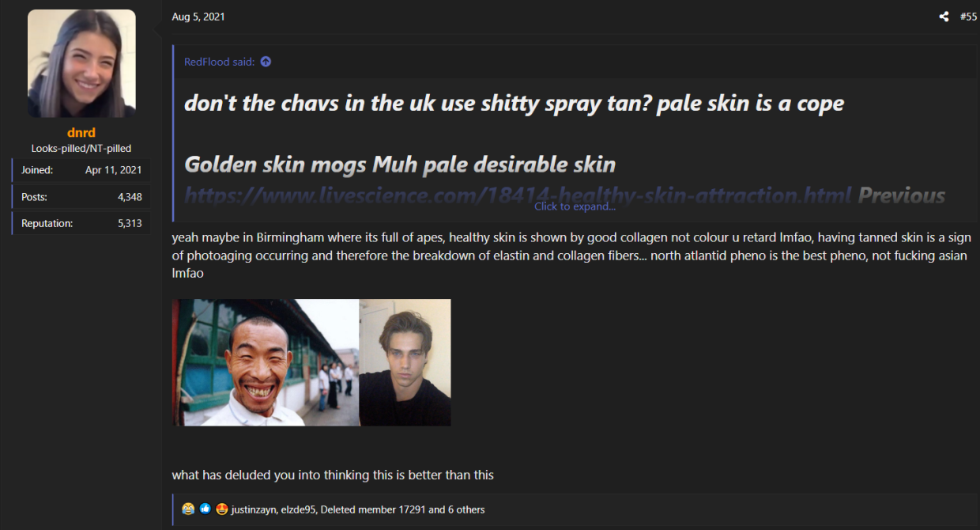Viewport: 980px width, 530px height.
Task: Visit elzde95's profile from the reactions list
Action: click(299, 509)
